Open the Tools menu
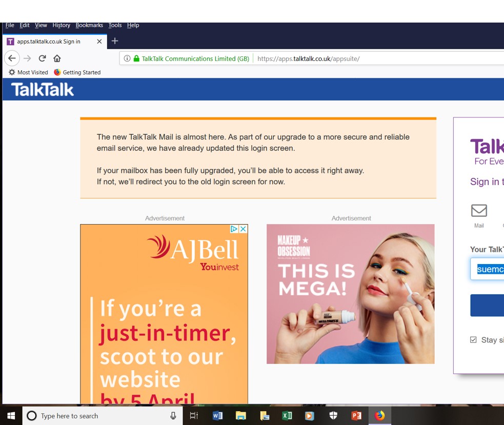Screen dimensions: 504x425 point(115,25)
